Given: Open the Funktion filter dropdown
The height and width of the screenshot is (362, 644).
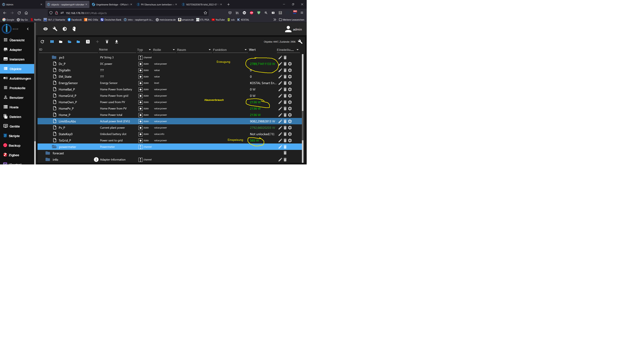Looking at the screenshot, I should click(229, 50).
